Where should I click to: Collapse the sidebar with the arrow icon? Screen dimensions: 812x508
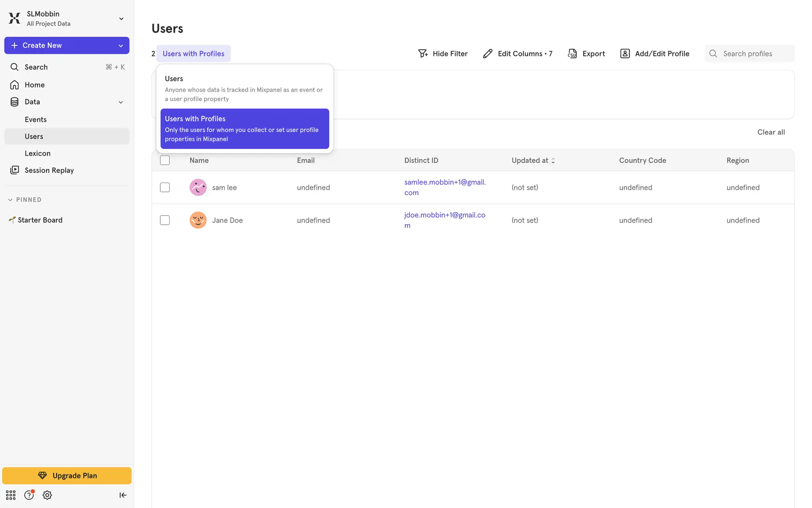click(x=123, y=495)
